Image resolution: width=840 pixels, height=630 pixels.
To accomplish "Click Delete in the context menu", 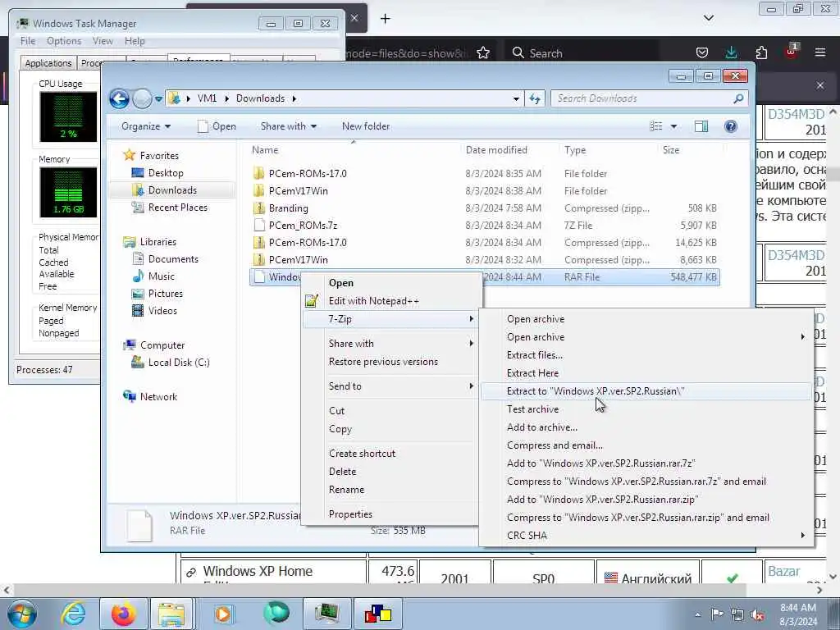I will [390, 472].
